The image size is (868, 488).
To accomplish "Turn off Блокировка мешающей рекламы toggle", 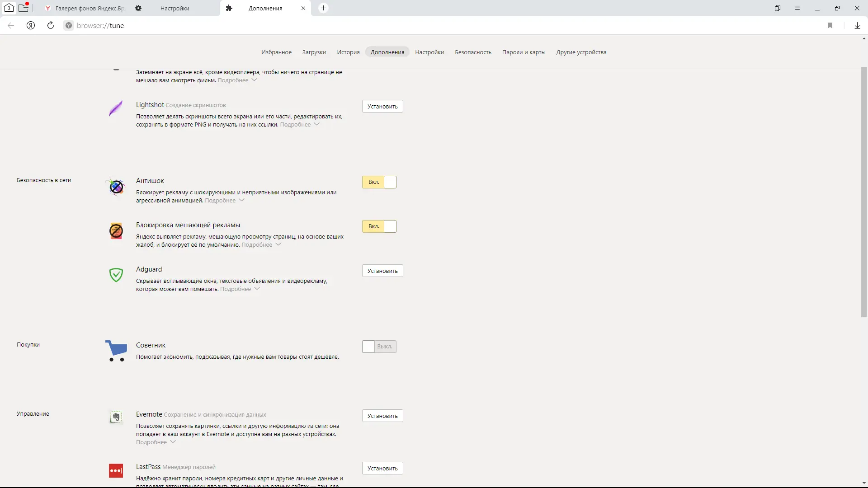I will (379, 226).
